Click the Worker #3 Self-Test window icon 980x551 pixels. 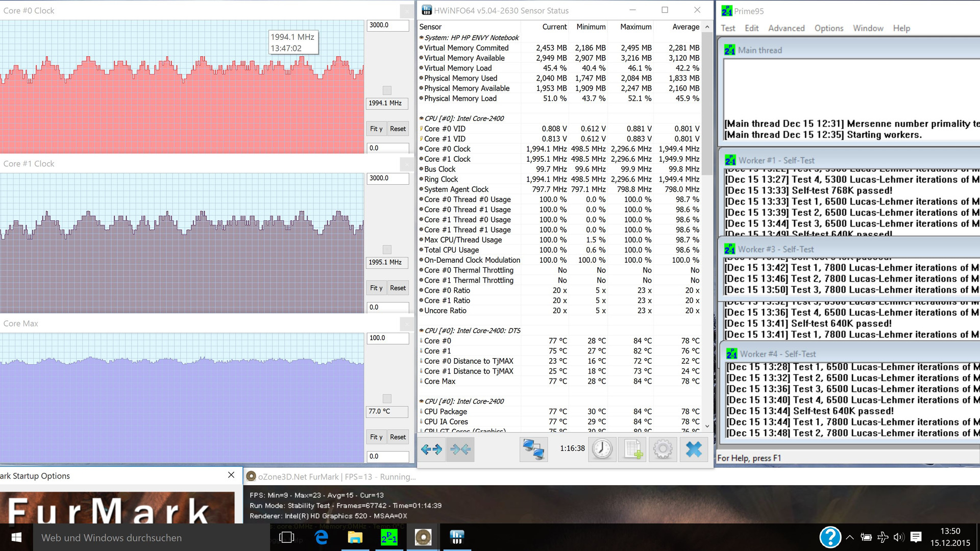730,249
